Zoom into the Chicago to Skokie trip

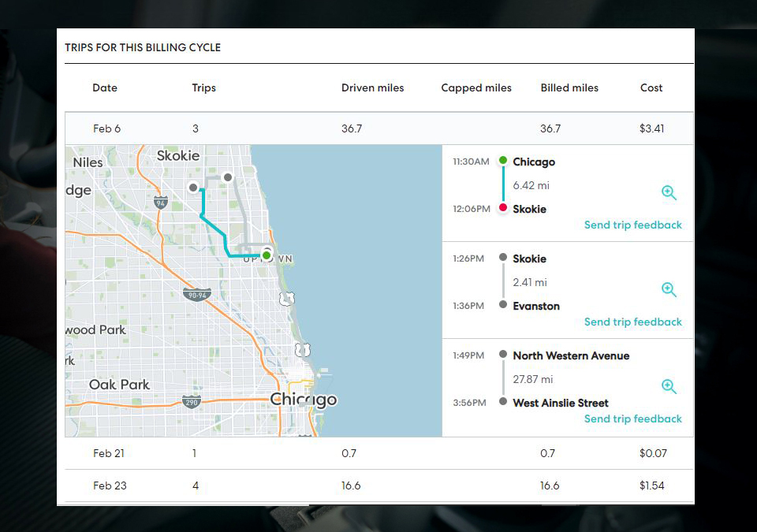pyautogui.click(x=669, y=192)
